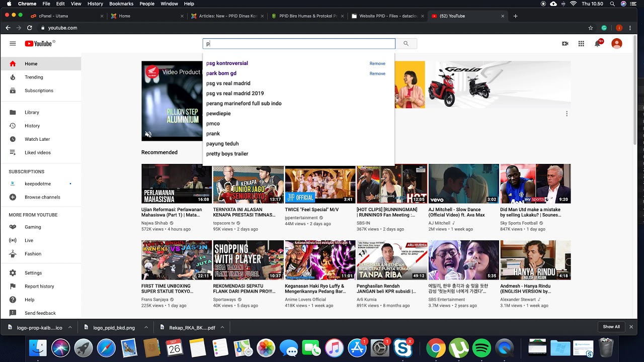Open Andmesh Hanya Rindu English version thumbnail

(535, 260)
